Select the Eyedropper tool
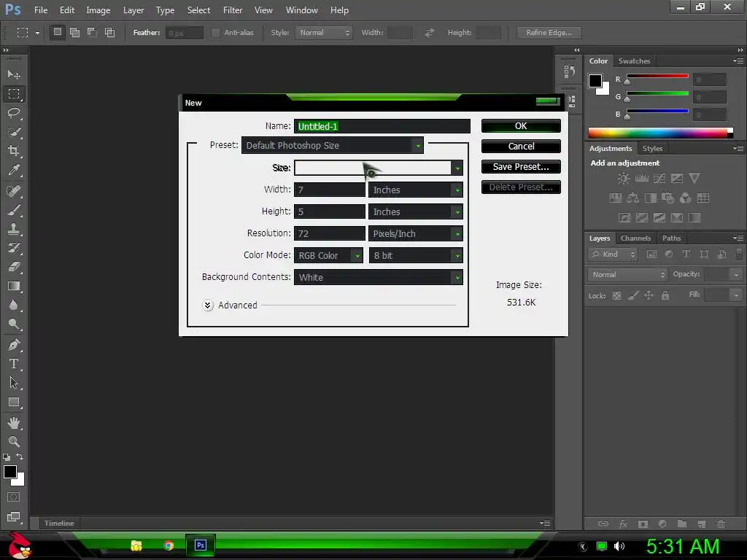The width and height of the screenshot is (747, 560). [14, 170]
